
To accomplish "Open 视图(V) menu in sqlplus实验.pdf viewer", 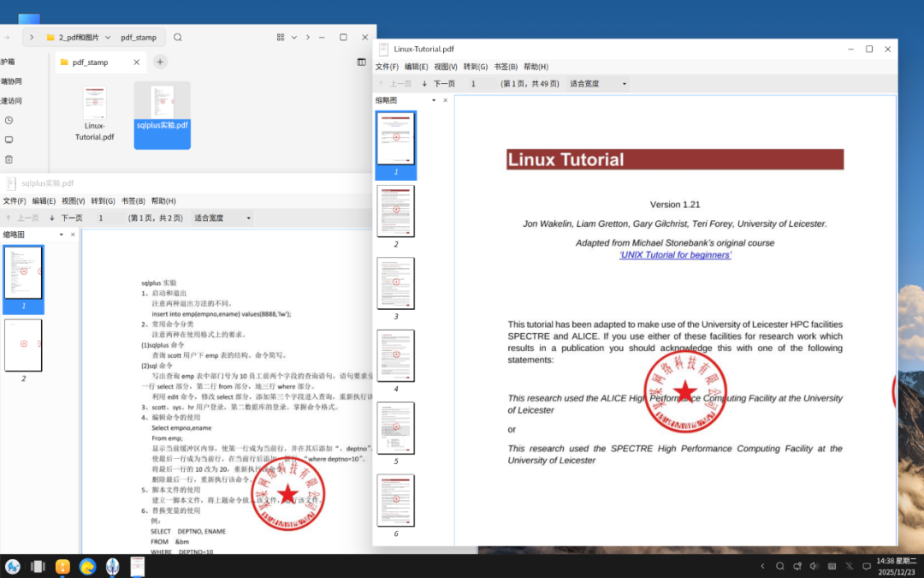I will (x=73, y=201).
